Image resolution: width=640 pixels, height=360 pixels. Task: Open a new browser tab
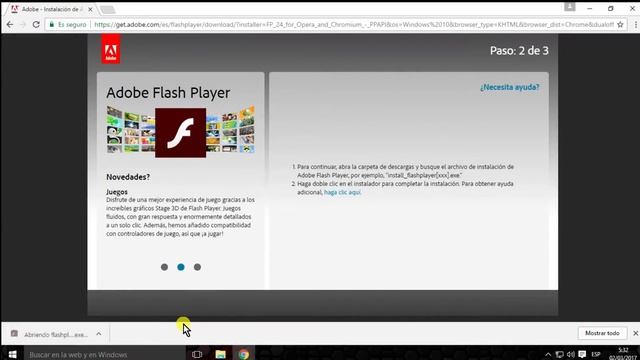pyautogui.click(x=108, y=9)
